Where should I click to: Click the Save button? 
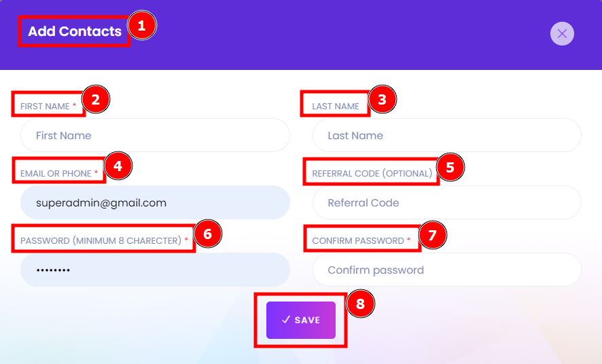(301, 321)
